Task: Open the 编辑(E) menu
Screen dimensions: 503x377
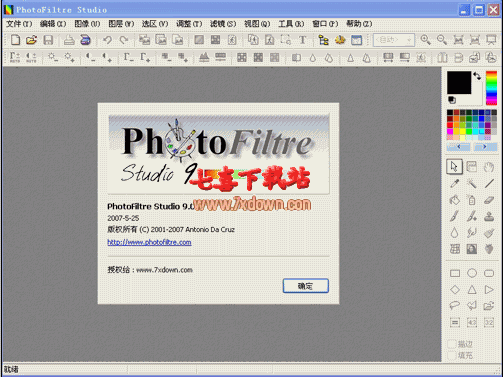Action: coord(53,24)
